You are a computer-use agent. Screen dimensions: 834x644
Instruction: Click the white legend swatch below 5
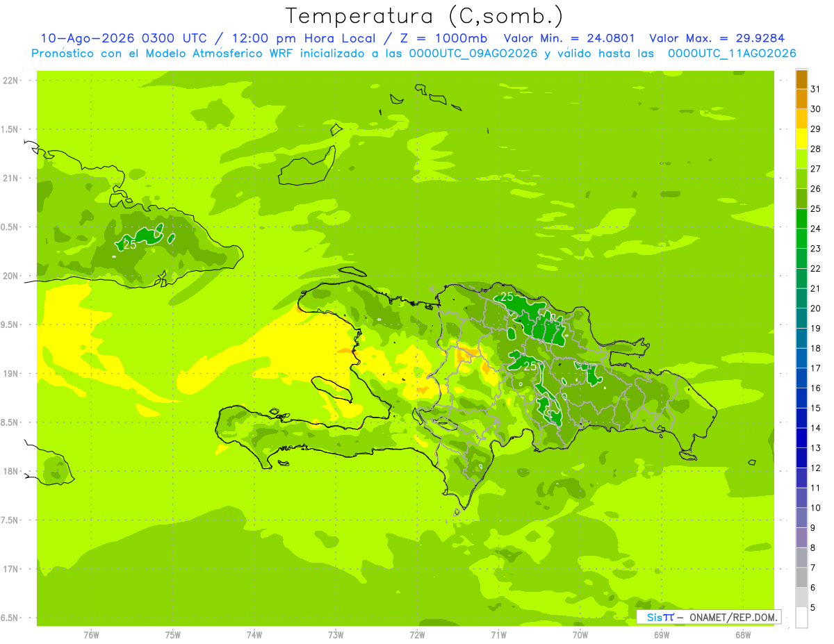tap(801, 617)
